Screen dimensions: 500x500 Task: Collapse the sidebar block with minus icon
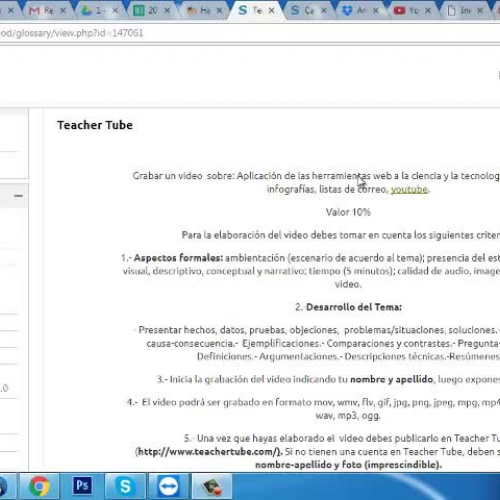coord(19,196)
